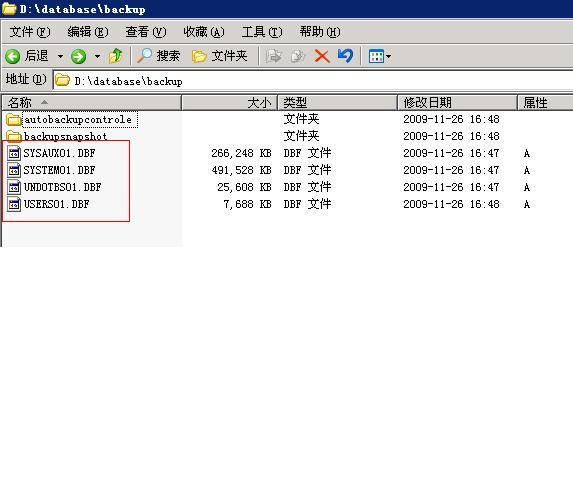573x479 pixels.
Task: Click USERS01.DBF's modified date 2009-11-26 16:48
Action: coord(451,204)
